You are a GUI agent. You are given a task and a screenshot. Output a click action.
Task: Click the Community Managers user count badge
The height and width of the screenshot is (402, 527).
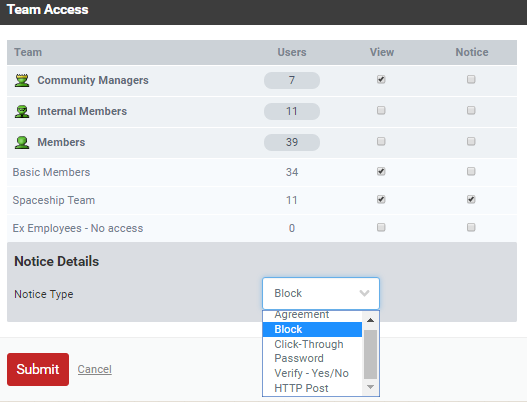pyautogui.click(x=292, y=80)
